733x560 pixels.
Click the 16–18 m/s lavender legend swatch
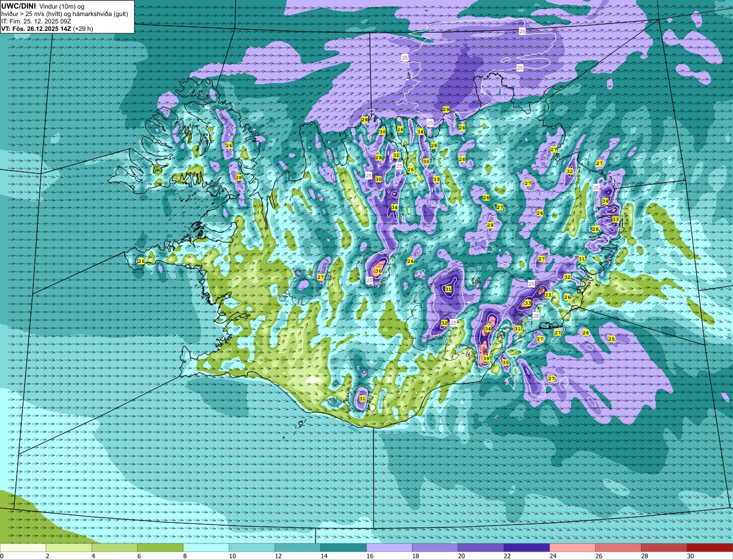389,548
